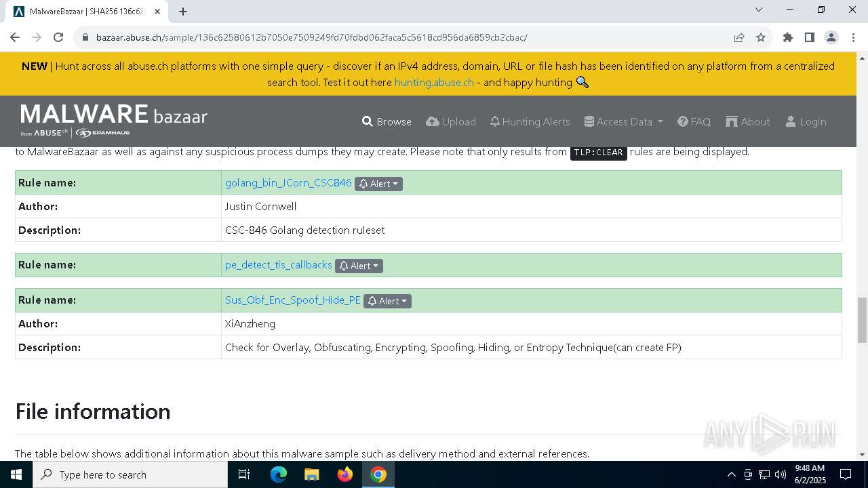
Task: Open the Browse navigation item
Action: [387, 121]
